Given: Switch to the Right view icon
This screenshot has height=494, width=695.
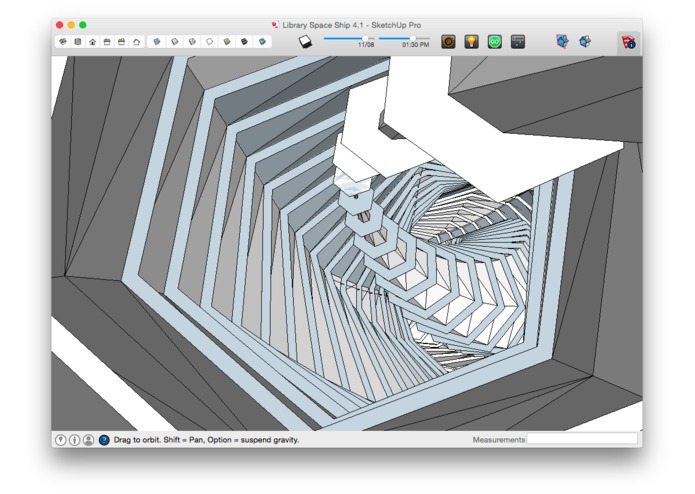Looking at the screenshot, I should tap(107, 42).
